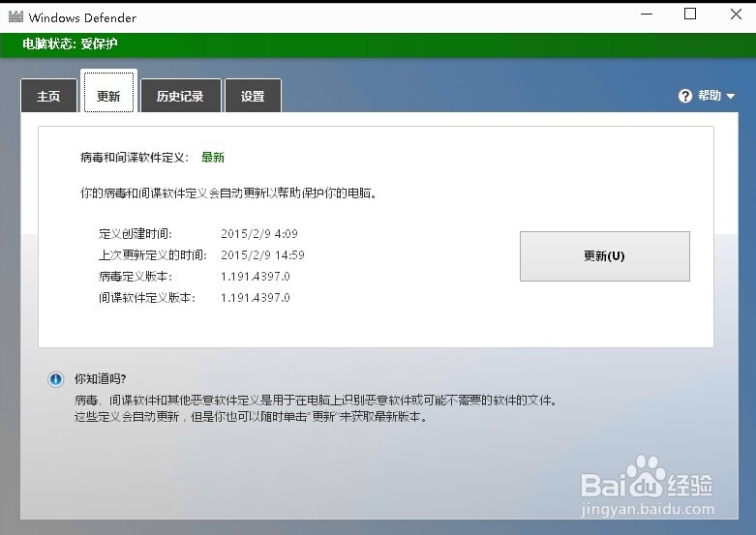Click the tip line starting with 这些定义会自动更新
The image size is (756, 535).
(x=251, y=416)
